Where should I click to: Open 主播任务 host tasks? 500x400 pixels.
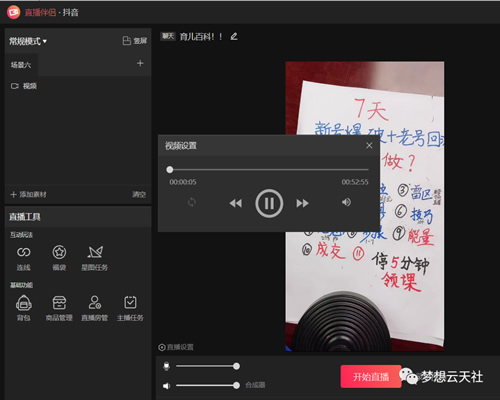(130, 308)
